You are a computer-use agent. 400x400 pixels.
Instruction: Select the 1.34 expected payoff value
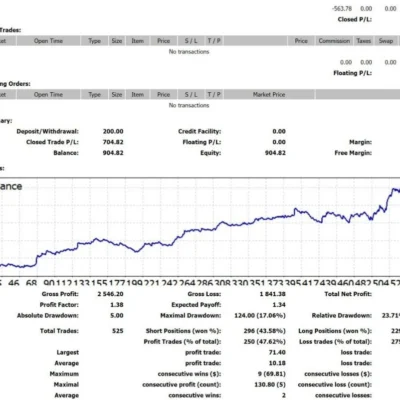[279, 305]
